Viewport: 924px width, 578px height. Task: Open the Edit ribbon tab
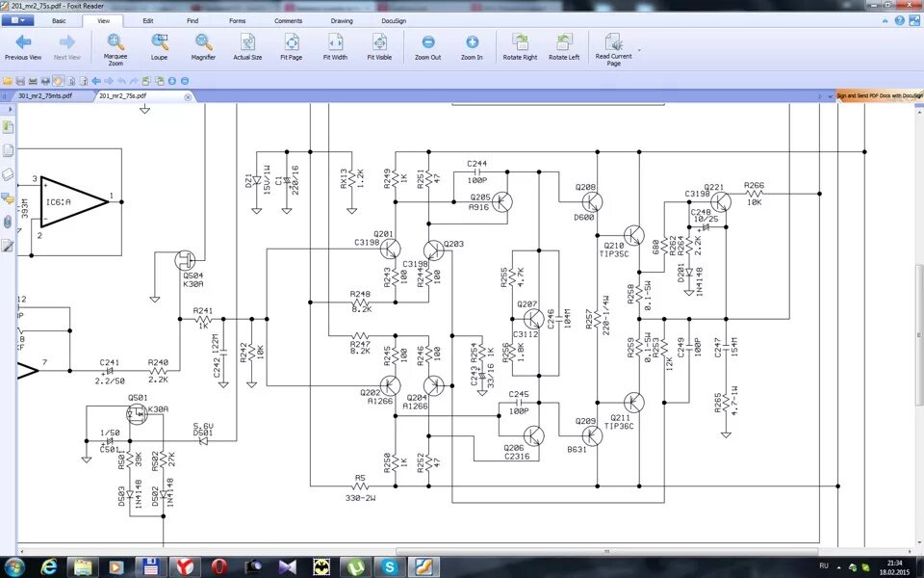pos(148,20)
